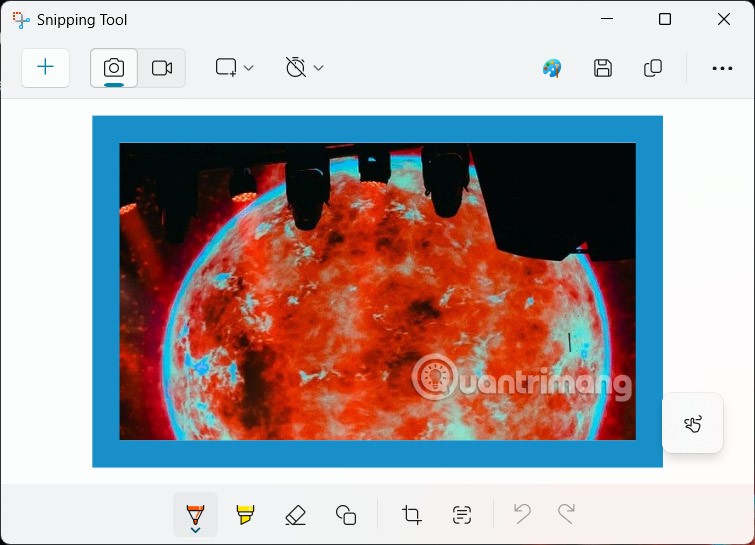Image resolution: width=755 pixels, height=545 pixels.
Task: Edit the snip in Paint
Action: [x=552, y=68]
